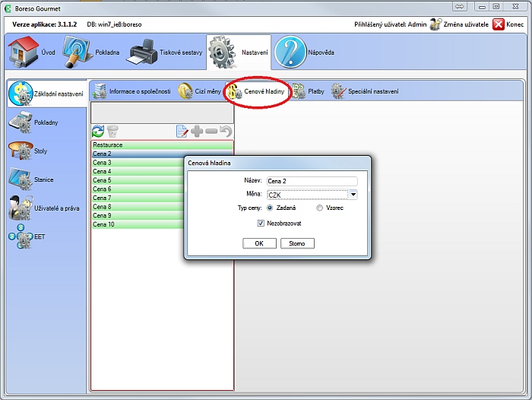Click the Název text field

click(x=312, y=181)
